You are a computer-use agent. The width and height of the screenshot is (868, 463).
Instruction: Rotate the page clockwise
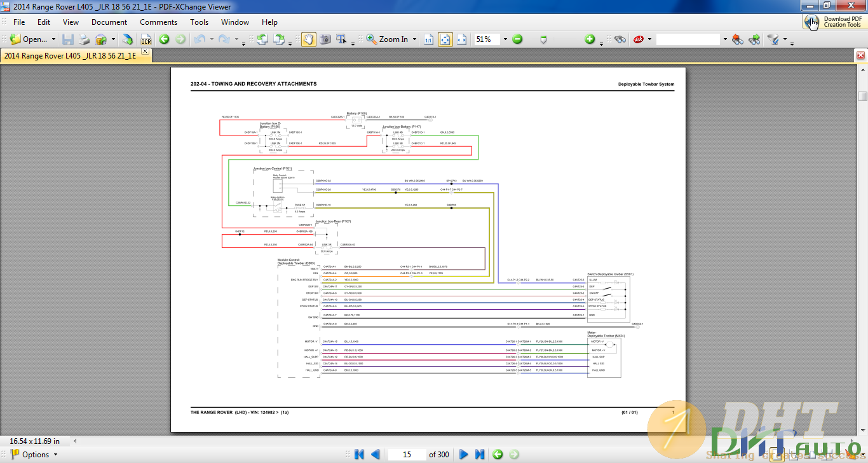[x=280, y=39]
